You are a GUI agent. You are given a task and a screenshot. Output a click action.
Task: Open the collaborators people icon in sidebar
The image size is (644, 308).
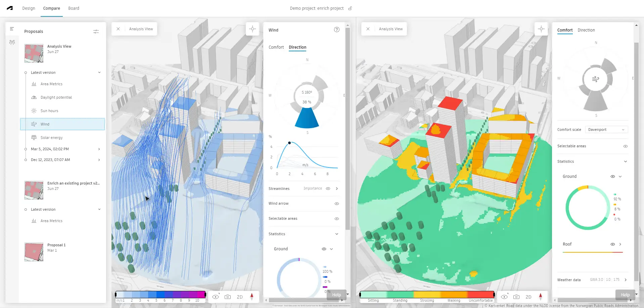click(x=12, y=42)
